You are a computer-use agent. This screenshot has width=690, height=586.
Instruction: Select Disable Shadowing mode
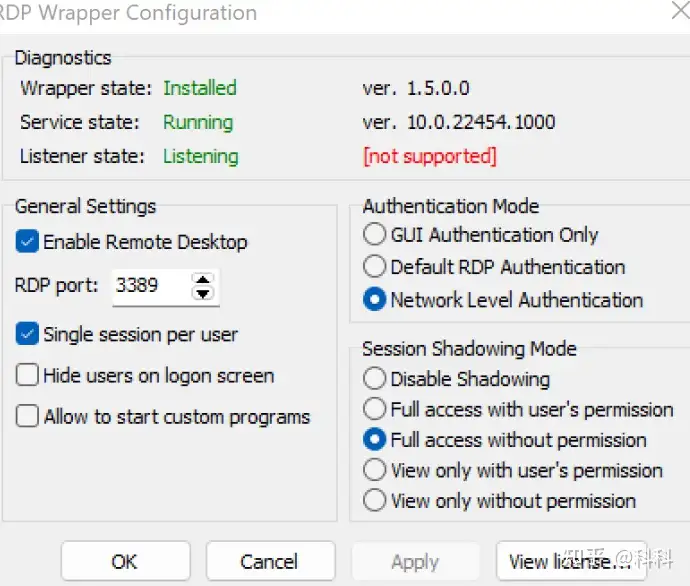(x=374, y=378)
